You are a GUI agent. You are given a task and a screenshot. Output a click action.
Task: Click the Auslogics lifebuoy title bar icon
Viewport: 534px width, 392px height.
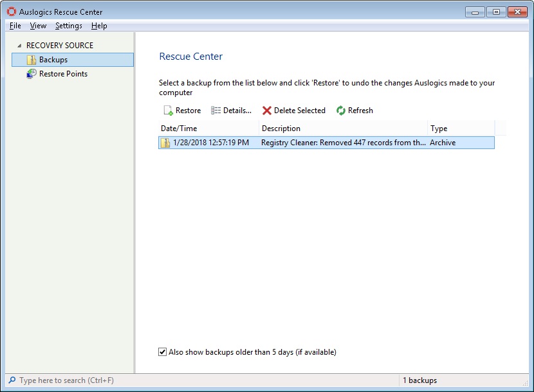tap(11, 12)
